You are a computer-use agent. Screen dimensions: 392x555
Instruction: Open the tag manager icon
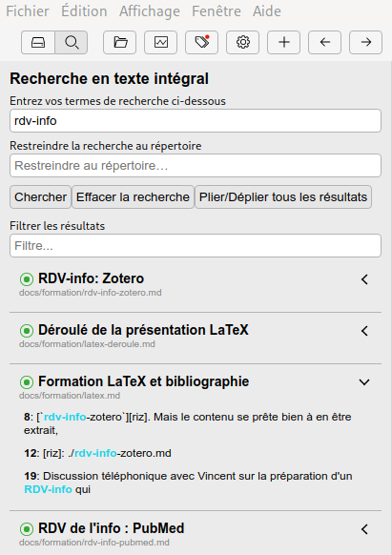(x=202, y=43)
